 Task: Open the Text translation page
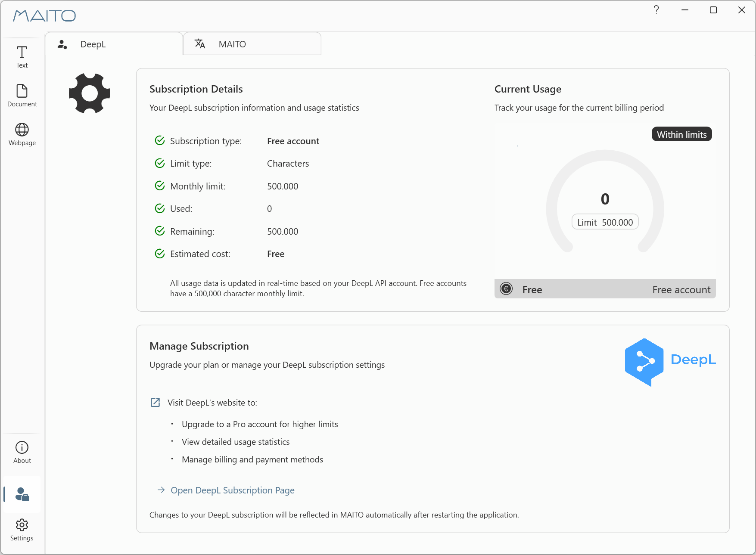22,57
